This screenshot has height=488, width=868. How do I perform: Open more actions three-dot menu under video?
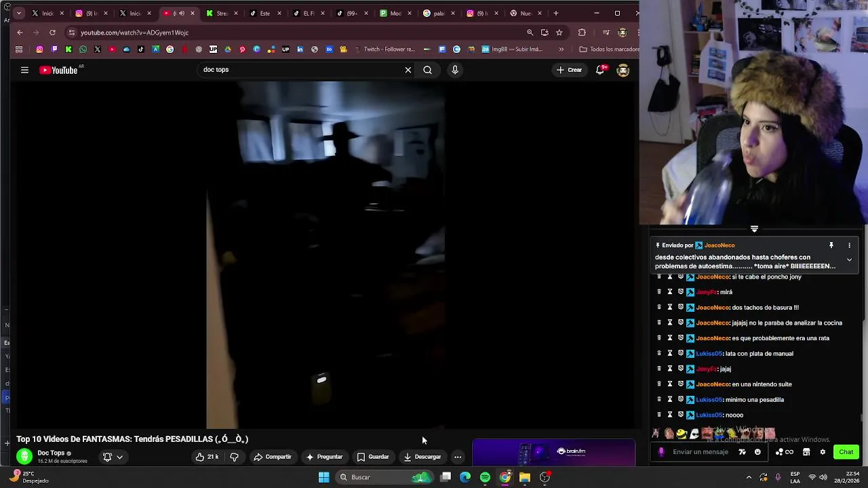[458, 457]
